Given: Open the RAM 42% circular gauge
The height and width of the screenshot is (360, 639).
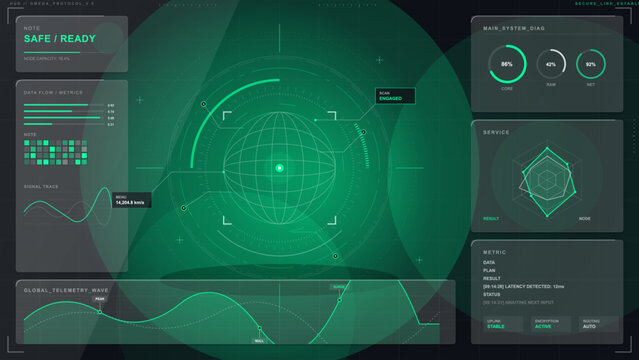Looking at the screenshot, I should (551, 64).
